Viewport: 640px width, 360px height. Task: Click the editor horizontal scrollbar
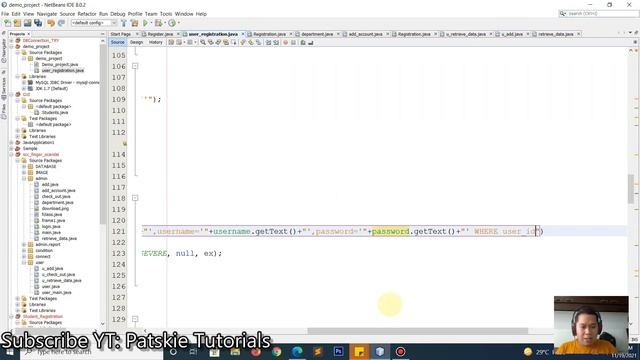coord(418,331)
